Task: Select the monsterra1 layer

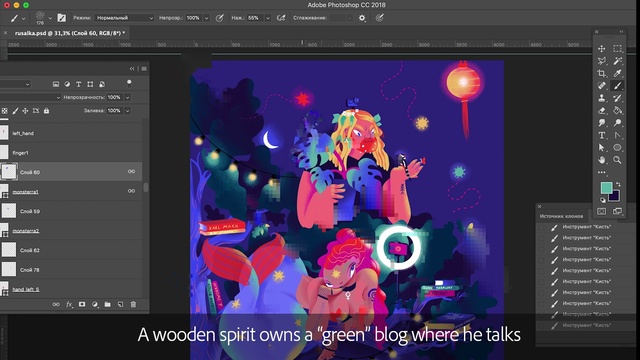Action: click(71, 191)
